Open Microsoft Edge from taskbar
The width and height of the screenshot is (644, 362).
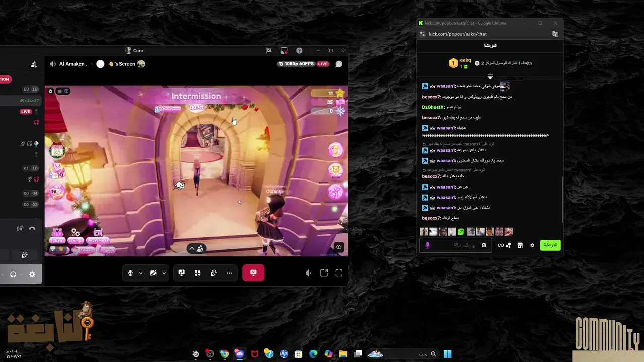[313, 354]
